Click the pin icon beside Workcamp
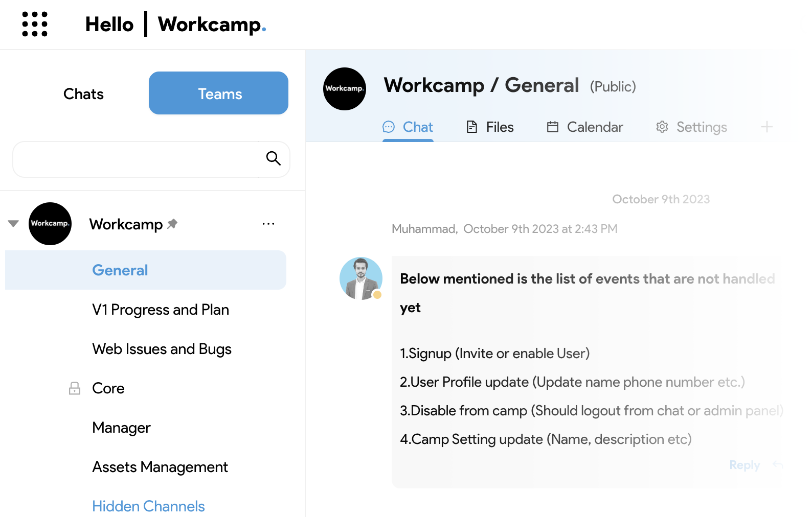Screen dimensions: 812x517 pos(172,223)
